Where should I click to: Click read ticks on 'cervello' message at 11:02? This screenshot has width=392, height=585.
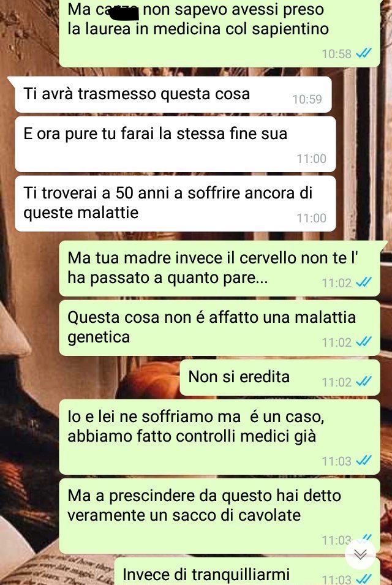pyautogui.click(x=364, y=282)
